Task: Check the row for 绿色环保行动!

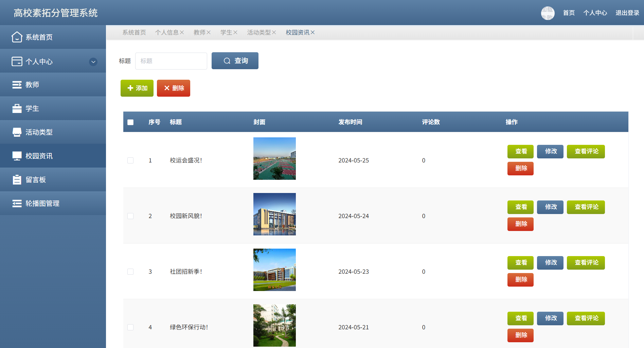Action: [130, 327]
